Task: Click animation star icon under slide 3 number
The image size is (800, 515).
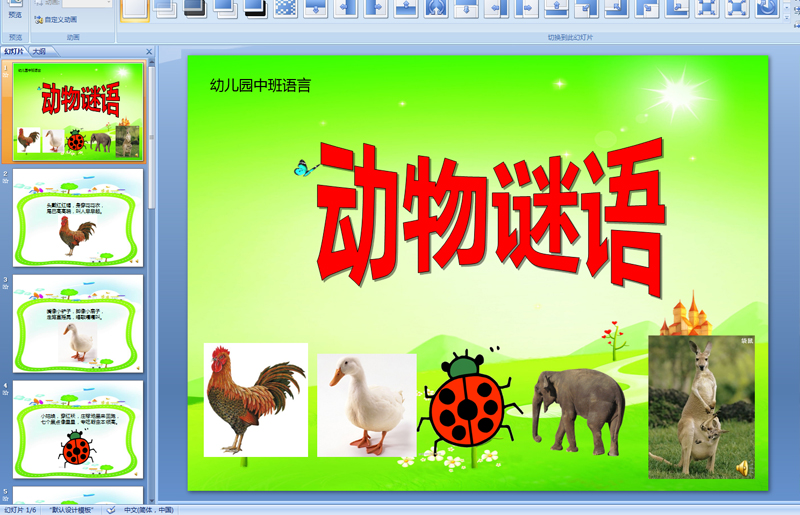Action: [x=6, y=286]
